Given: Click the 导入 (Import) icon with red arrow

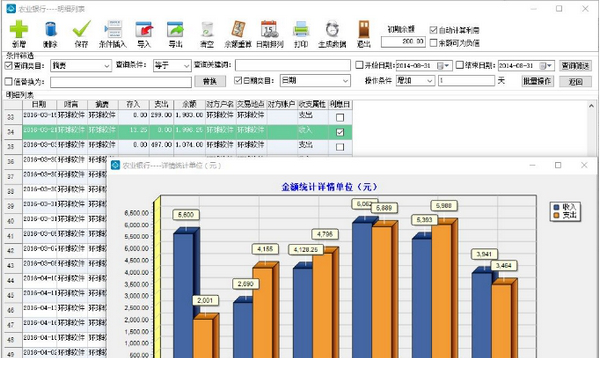Looking at the screenshot, I should point(144,29).
